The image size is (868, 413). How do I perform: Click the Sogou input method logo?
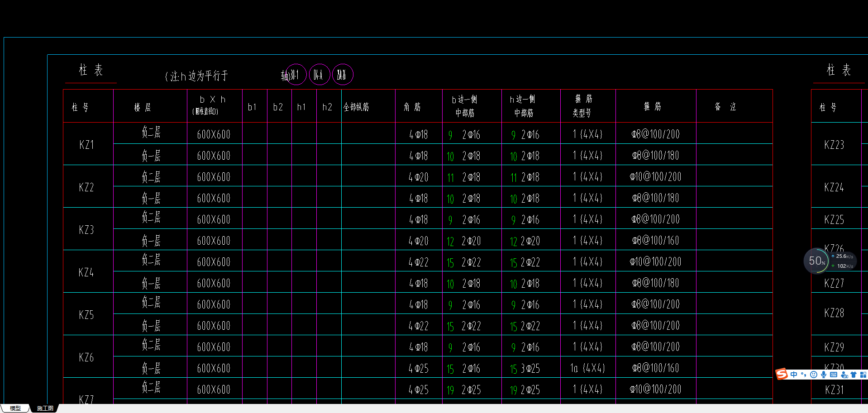click(x=782, y=374)
